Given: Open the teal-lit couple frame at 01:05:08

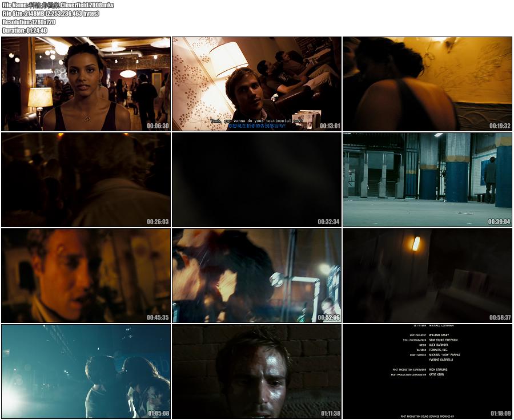Looking at the screenshot, I should tap(86, 371).
